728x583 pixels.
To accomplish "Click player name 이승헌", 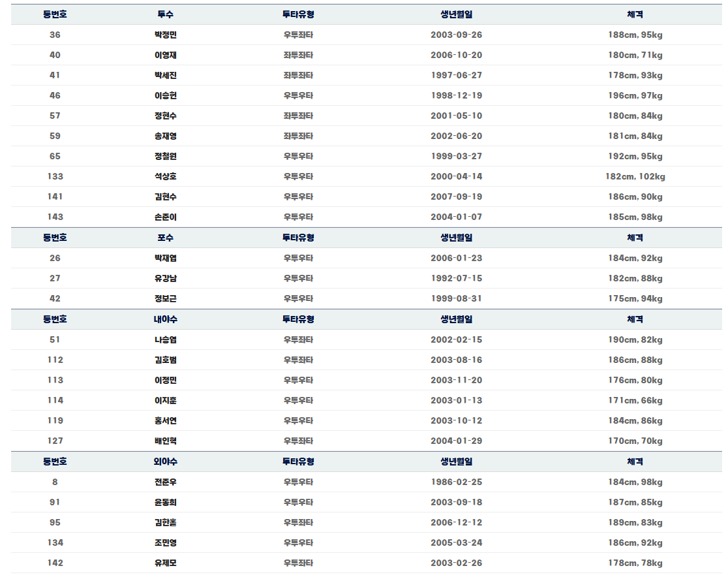I will [165, 96].
